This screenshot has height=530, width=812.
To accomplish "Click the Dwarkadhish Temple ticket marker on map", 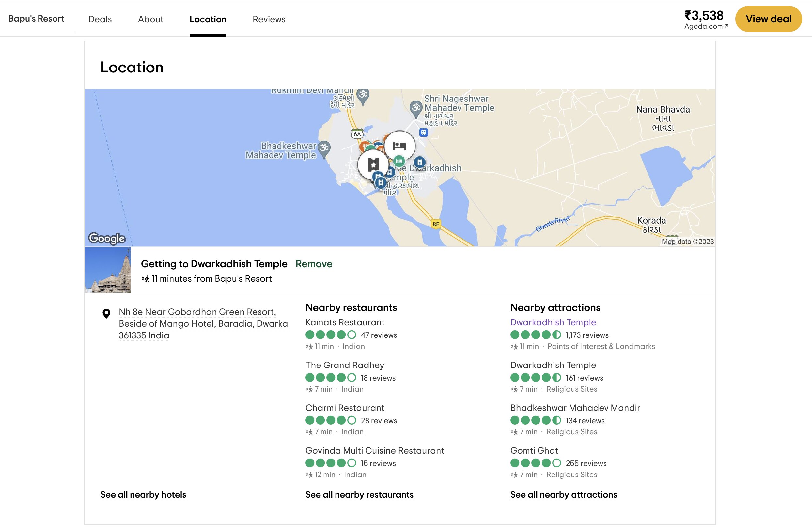I will [x=373, y=164].
